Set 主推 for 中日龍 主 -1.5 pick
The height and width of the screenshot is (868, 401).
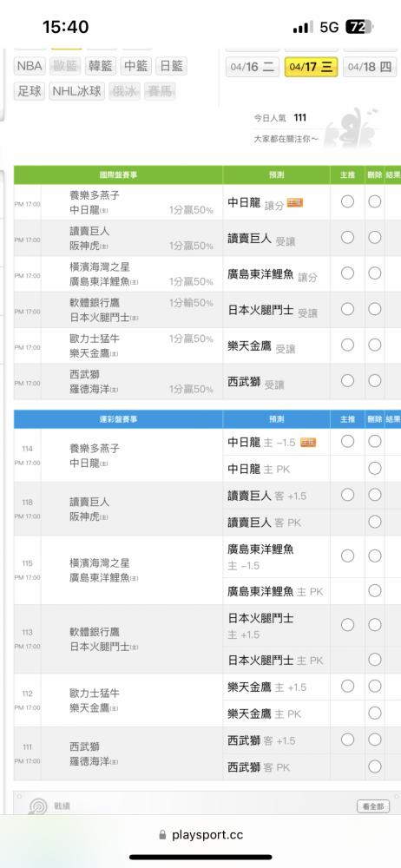point(347,441)
